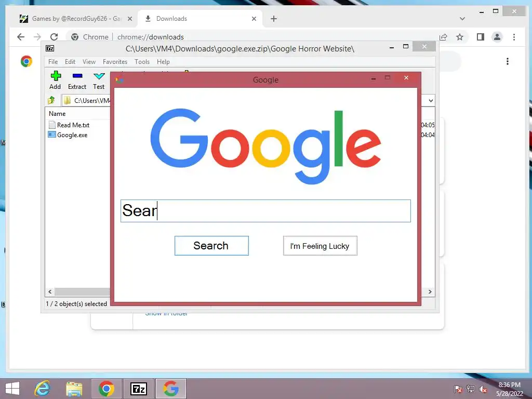Close the Google app window
Viewport: 532px width, 399px height.
pos(406,78)
